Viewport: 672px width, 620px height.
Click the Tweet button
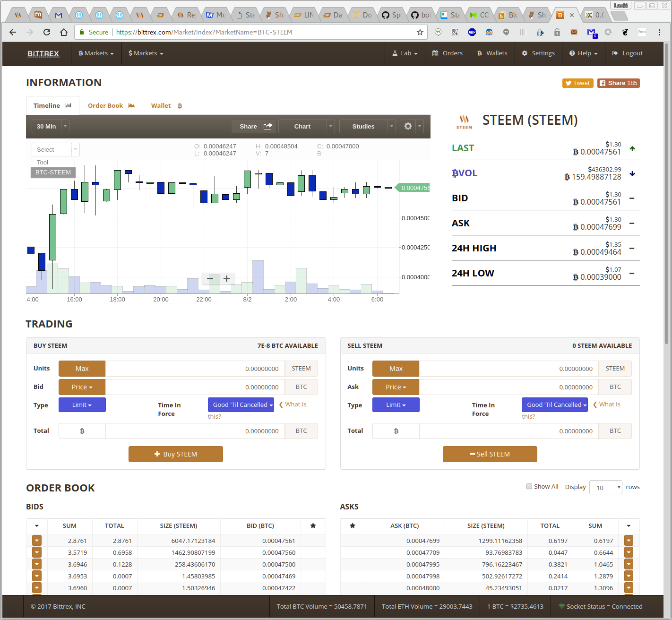(577, 83)
